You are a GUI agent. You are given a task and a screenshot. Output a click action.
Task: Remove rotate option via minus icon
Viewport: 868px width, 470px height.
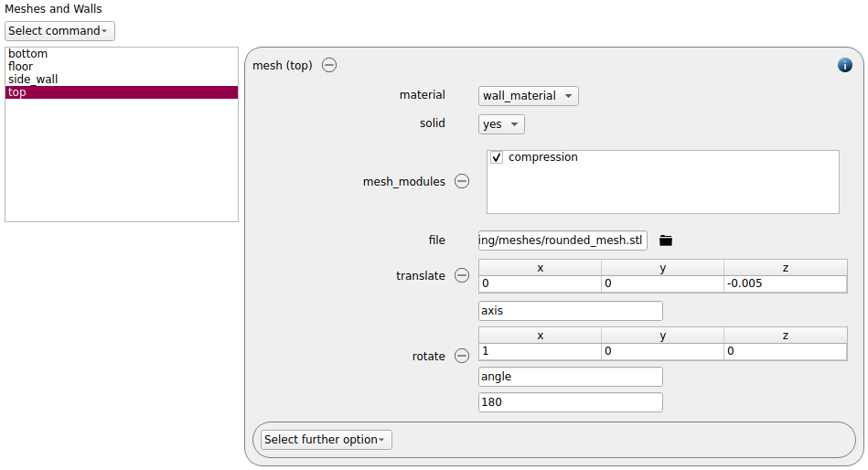point(462,356)
